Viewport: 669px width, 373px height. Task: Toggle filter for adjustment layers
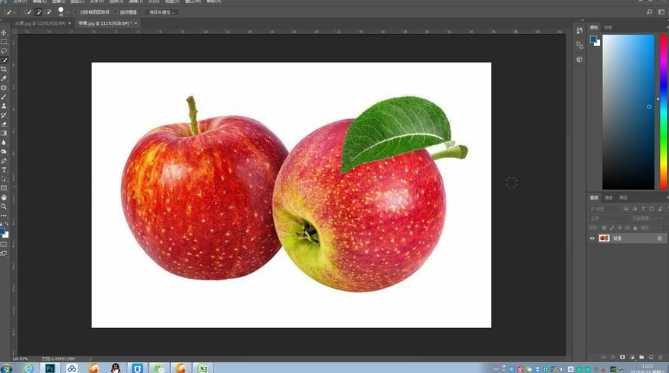(x=635, y=209)
